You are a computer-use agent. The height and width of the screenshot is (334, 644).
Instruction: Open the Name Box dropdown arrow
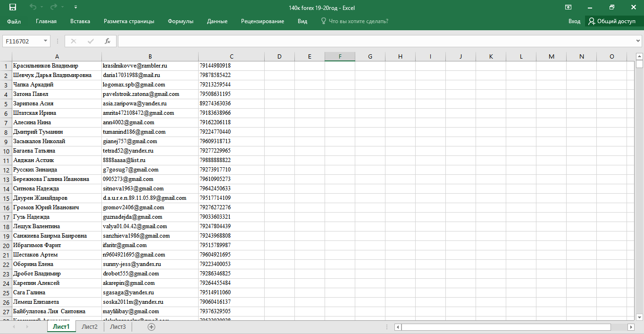pyautogui.click(x=46, y=41)
